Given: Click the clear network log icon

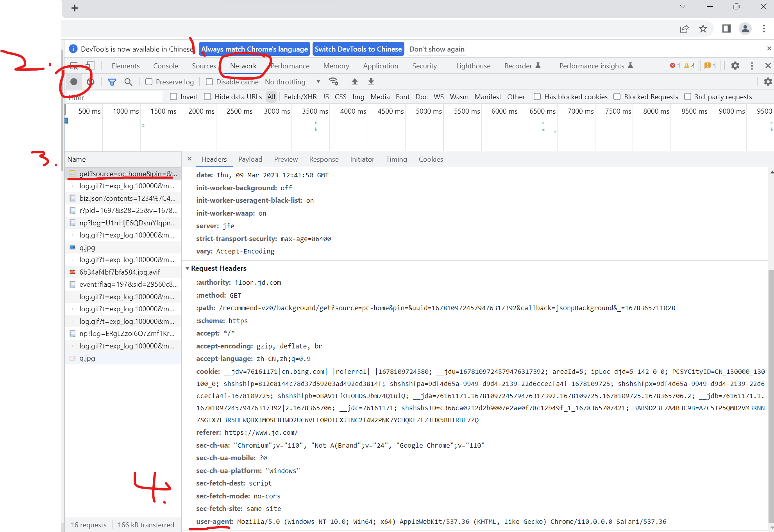Looking at the screenshot, I should [91, 82].
